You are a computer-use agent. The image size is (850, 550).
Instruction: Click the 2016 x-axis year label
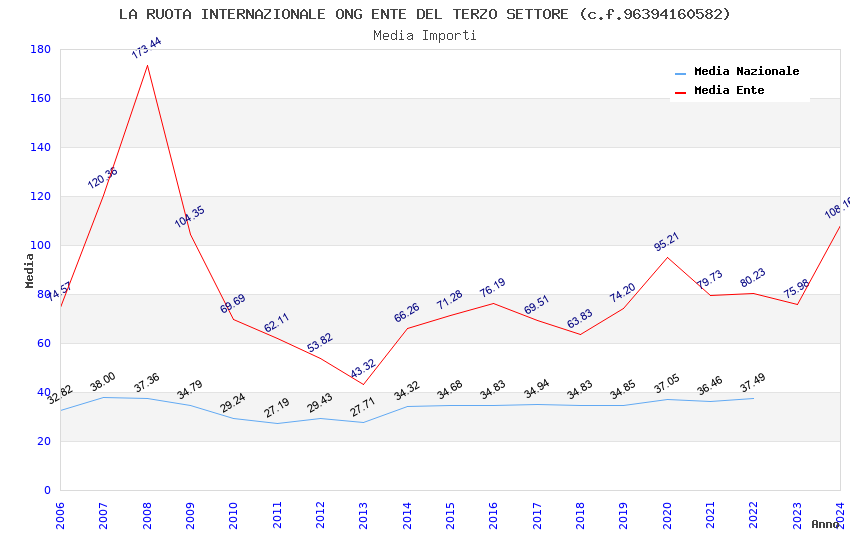click(494, 515)
